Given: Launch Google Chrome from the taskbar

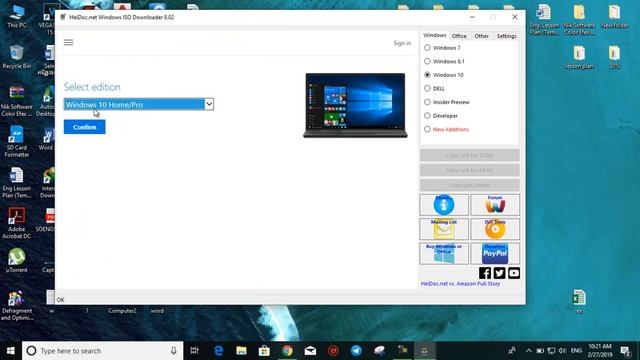Looking at the screenshot, I should click(x=287, y=351).
